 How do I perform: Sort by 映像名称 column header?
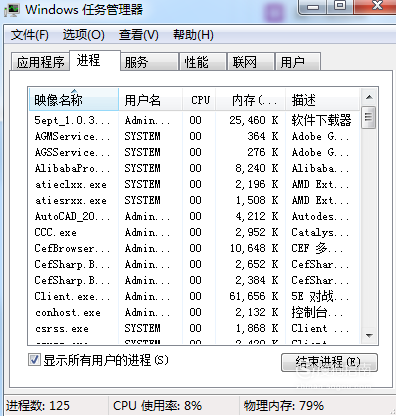[x=74, y=100]
